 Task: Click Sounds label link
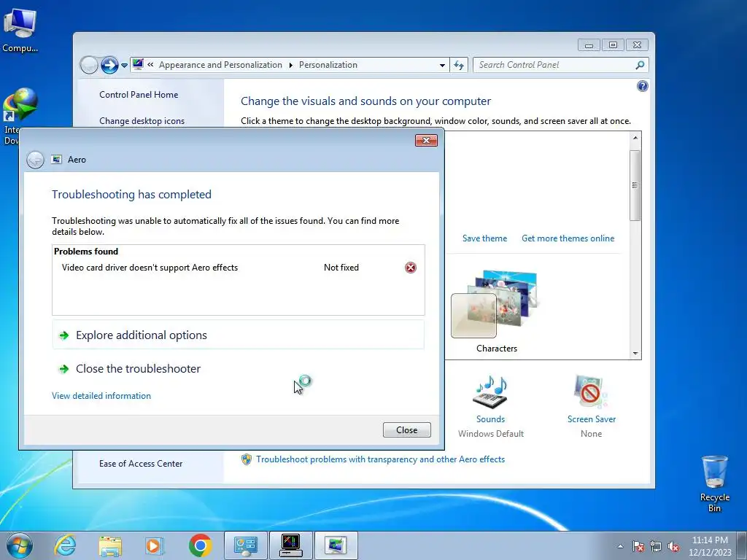click(490, 419)
